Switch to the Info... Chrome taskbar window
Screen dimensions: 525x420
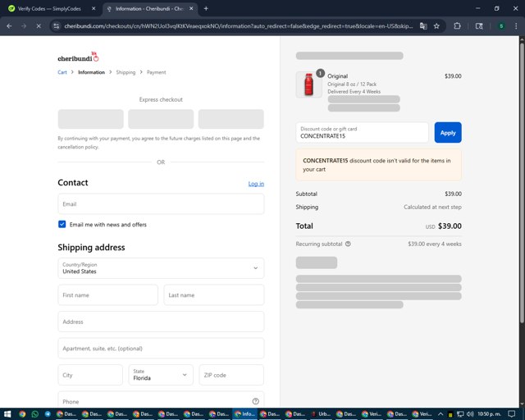[x=244, y=414]
